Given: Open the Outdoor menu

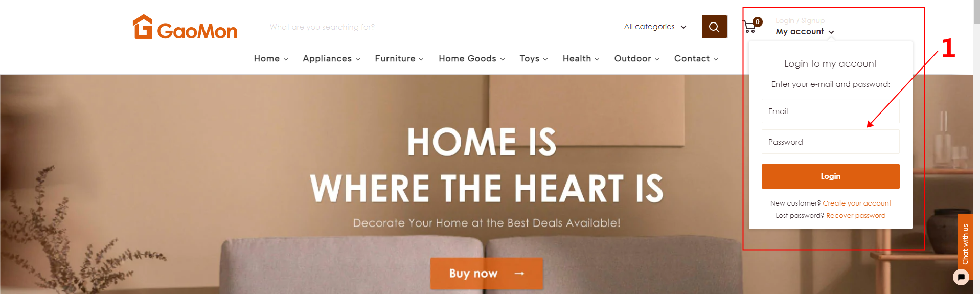Looking at the screenshot, I should coord(637,59).
